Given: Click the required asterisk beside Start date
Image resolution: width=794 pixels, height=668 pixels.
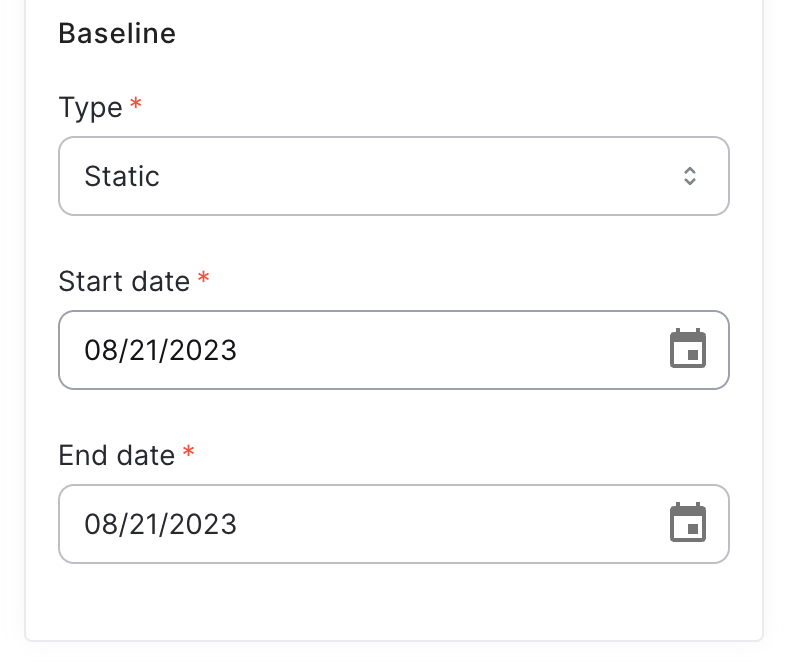Looking at the screenshot, I should tap(204, 277).
